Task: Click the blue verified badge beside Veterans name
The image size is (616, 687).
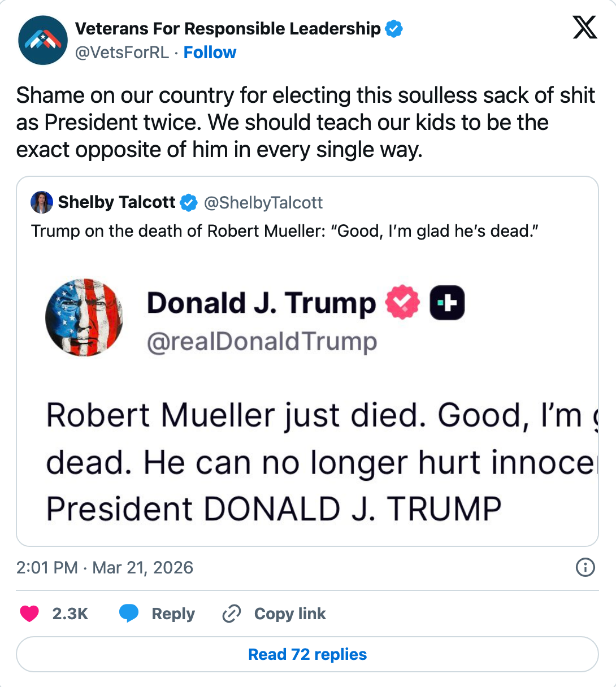Action: coord(394,28)
